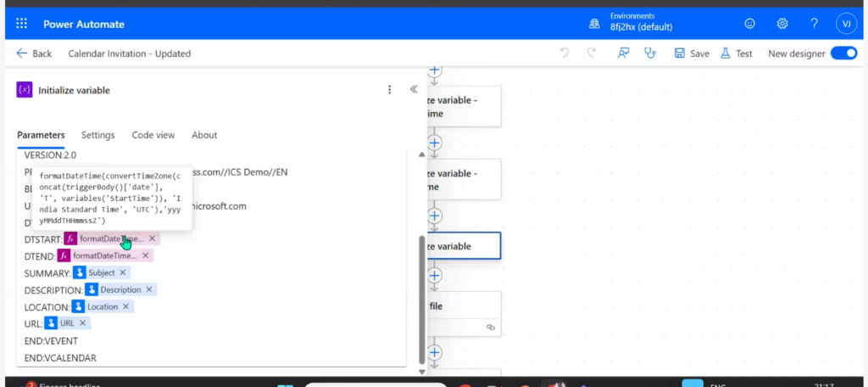This screenshot has width=868, height=387.
Task: Click the Undo arrow icon
Action: [x=564, y=53]
